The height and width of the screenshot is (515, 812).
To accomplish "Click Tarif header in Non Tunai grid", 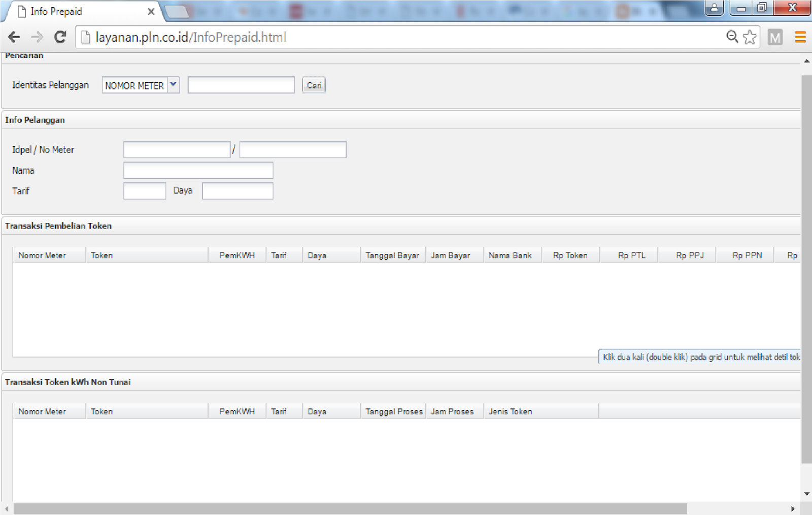I will pyautogui.click(x=284, y=411).
